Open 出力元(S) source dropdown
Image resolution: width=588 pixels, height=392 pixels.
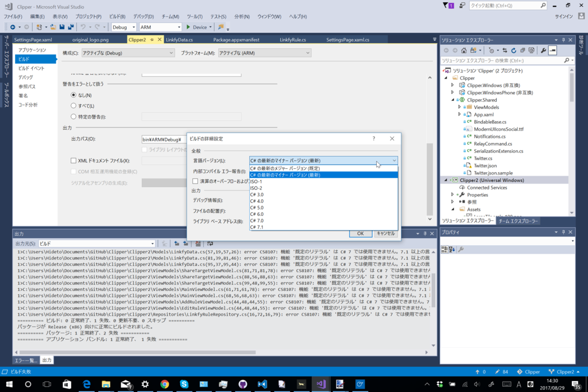pyautogui.click(x=96, y=243)
